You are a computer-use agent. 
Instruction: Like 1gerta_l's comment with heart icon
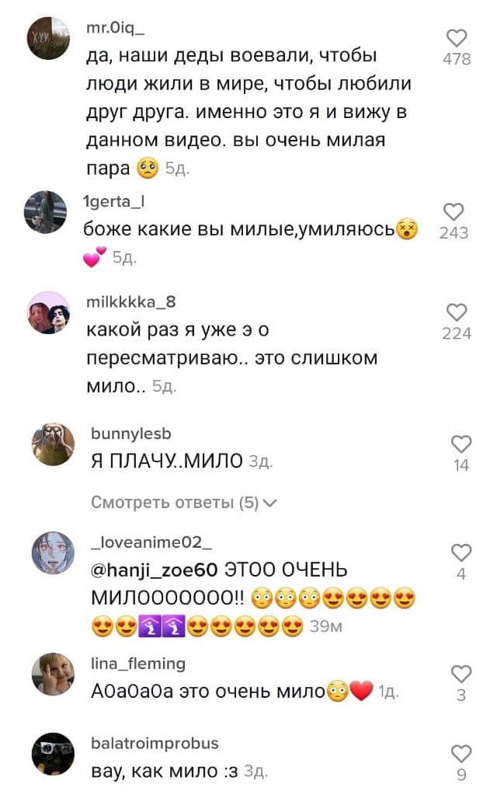click(454, 212)
